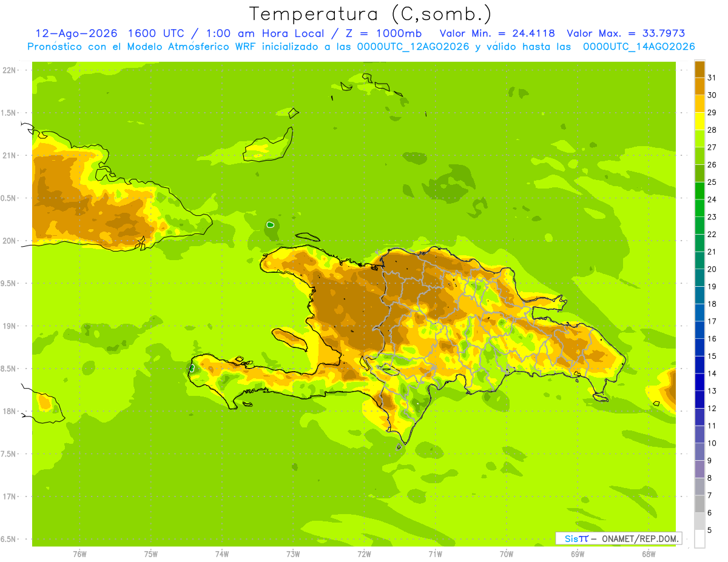Click color scale value 26
The height and width of the screenshot is (562, 728).
[712, 165]
